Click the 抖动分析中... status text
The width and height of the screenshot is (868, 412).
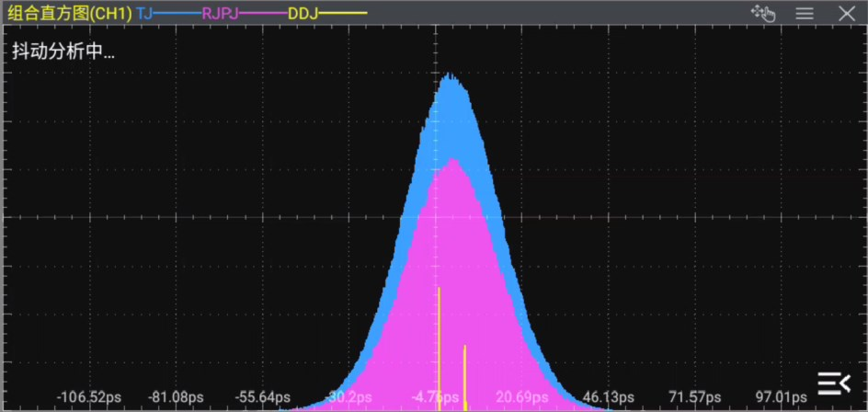[63, 52]
